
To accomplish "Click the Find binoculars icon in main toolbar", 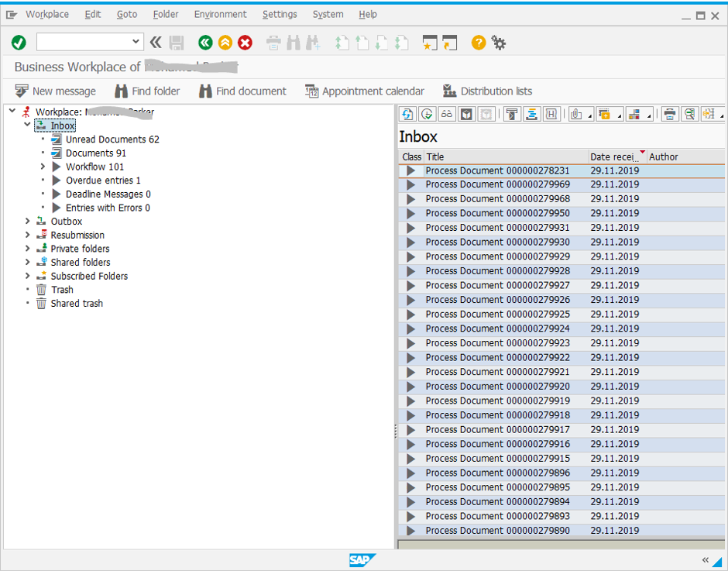I will (294, 43).
